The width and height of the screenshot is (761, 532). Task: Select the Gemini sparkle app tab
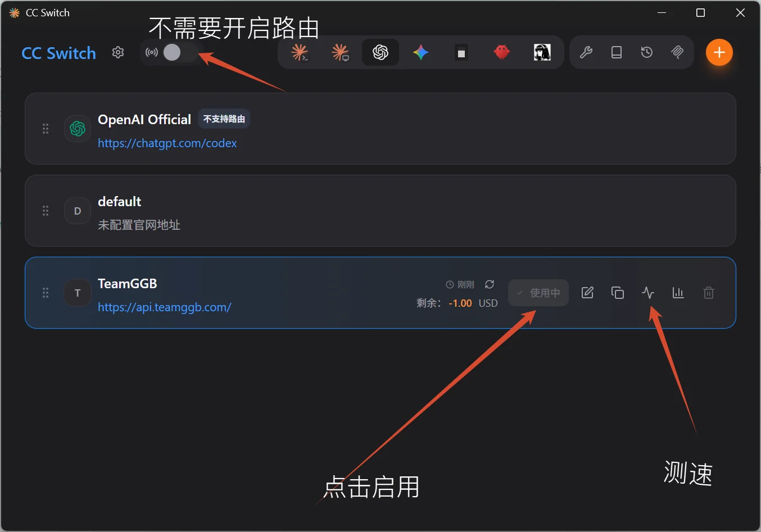tap(421, 52)
